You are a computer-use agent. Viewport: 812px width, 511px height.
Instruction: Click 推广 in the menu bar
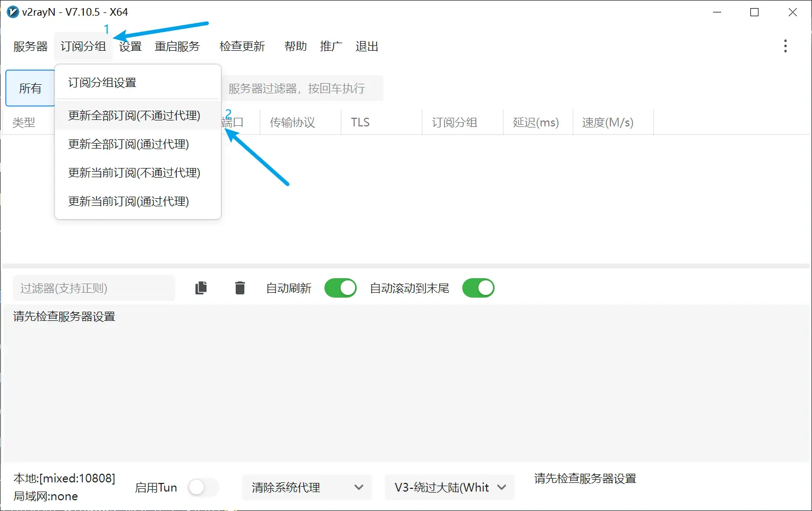click(331, 46)
